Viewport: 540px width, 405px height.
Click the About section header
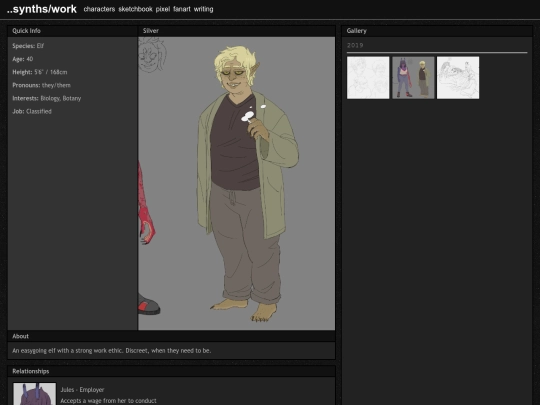[171, 336]
